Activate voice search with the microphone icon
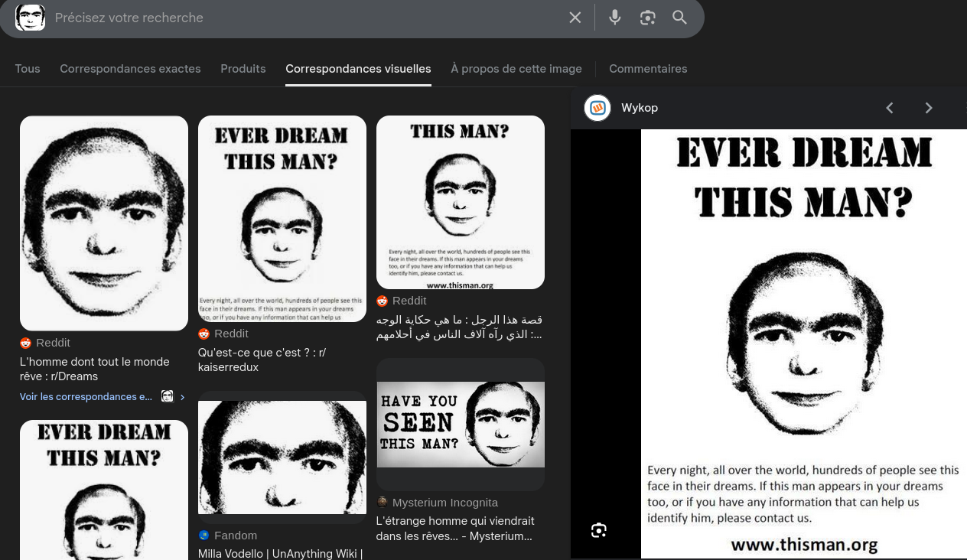Image resolution: width=967 pixels, height=560 pixels. tap(615, 17)
